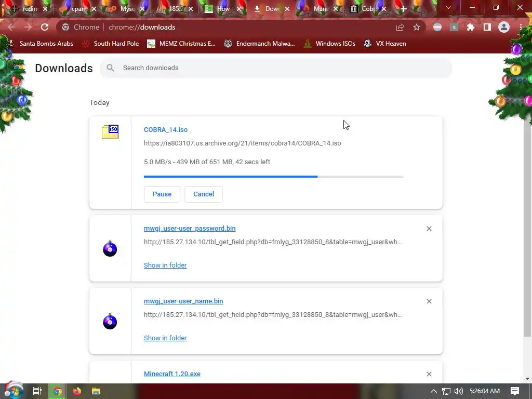The width and height of the screenshot is (532, 399).
Task: Remove mwgj_user-user_name.bin from list
Action: tap(429, 301)
